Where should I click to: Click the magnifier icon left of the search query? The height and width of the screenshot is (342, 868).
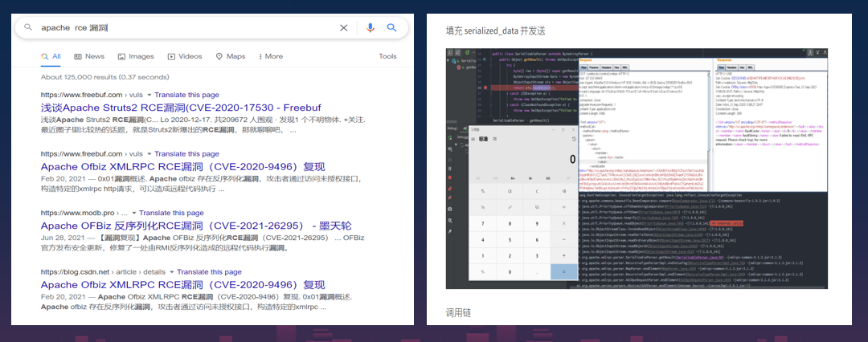[28, 27]
